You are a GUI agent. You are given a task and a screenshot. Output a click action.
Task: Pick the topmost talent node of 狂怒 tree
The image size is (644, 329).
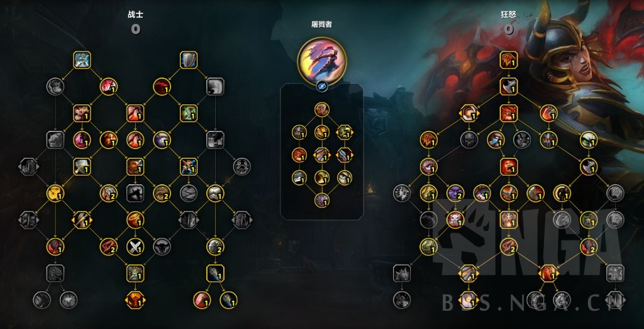(508, 60)
